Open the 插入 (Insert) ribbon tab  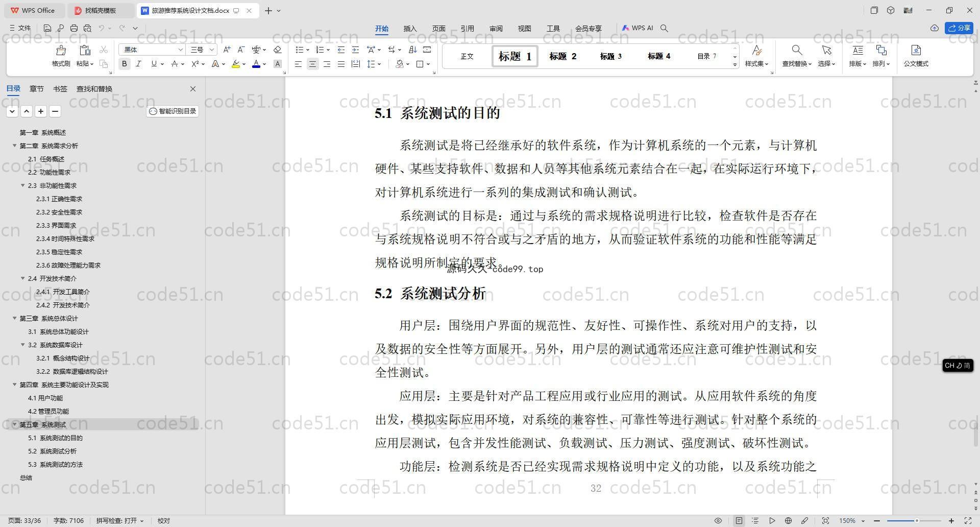point(410,29)
